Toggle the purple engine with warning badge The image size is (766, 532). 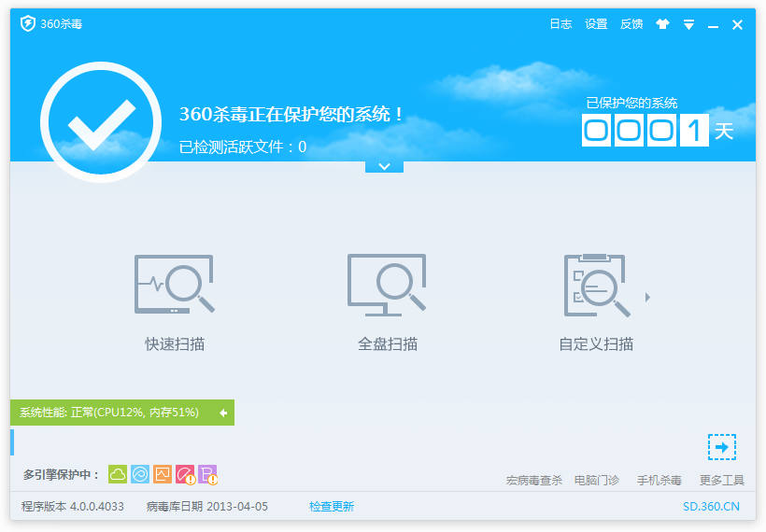tap(208, 474)
